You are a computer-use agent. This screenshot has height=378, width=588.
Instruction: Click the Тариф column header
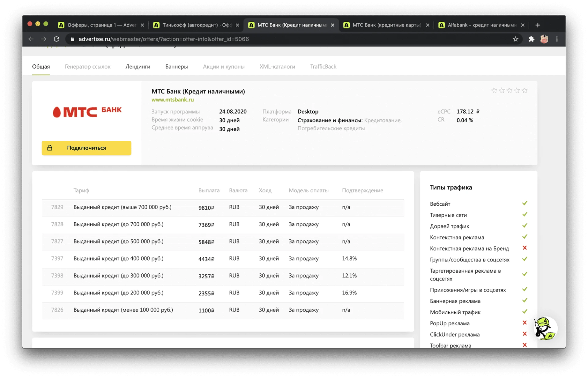[x=81, y=190]
